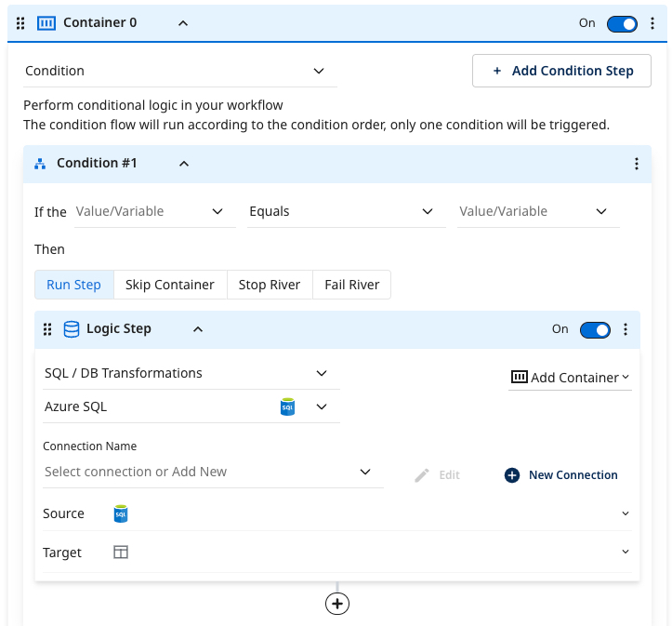Open the Equals operator dropdown
Viewport: 672px width, 626px height.
coord(341,211)
